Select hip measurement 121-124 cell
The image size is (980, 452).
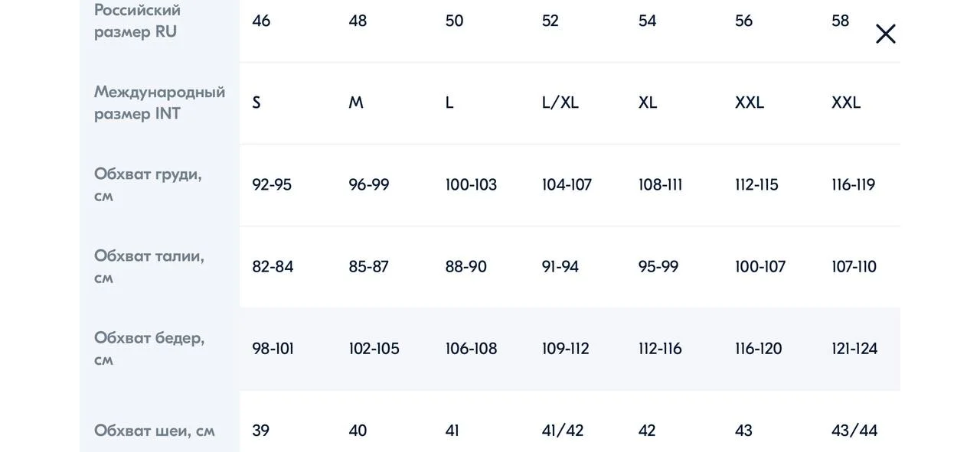click(x=854, y=349)
